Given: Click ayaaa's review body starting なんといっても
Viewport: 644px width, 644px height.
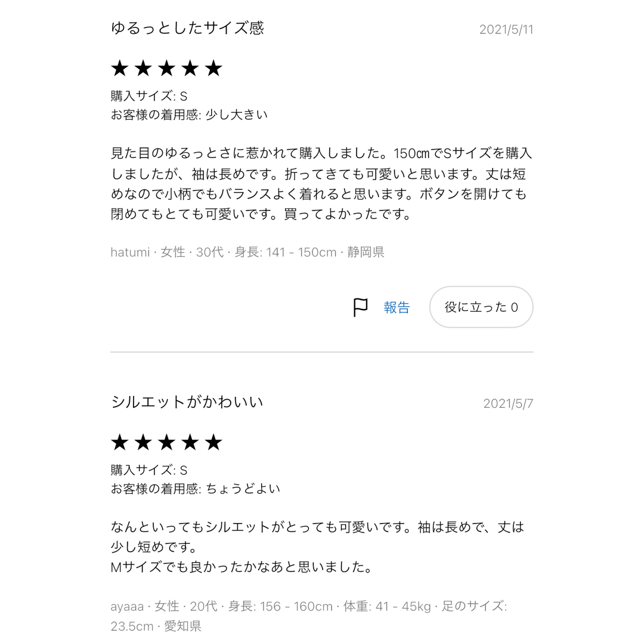Looking at the screenshot, I should point(317,547).
